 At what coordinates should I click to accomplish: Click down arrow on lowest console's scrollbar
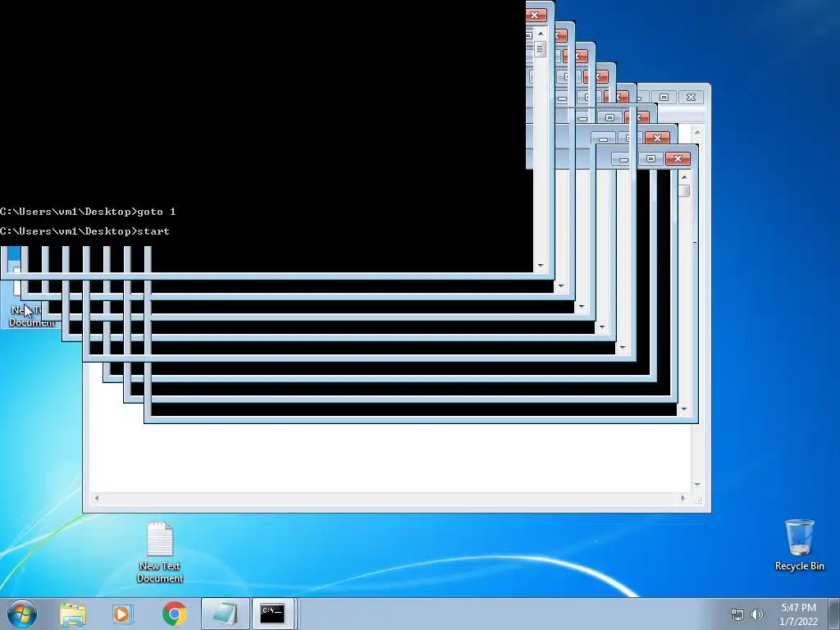pos(684,409)
